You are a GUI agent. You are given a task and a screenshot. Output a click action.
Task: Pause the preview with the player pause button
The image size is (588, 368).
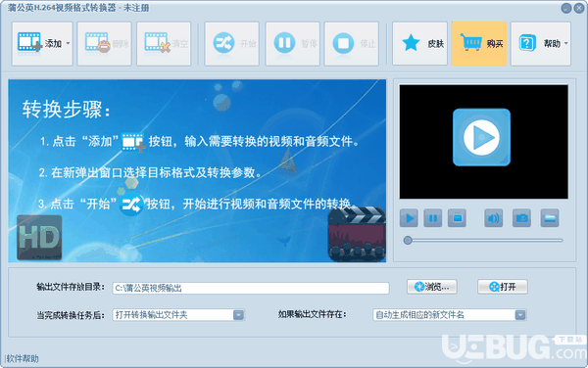click(433, 218)
